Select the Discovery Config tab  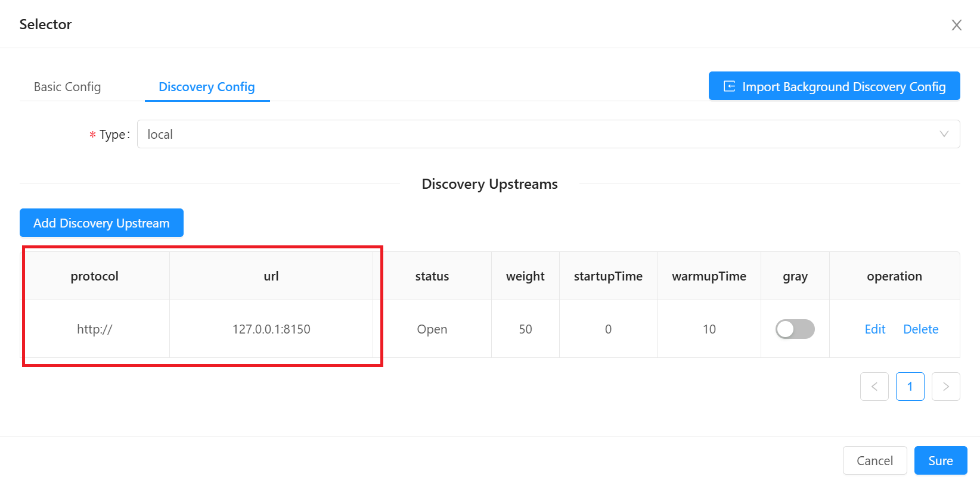pos(206,87)
